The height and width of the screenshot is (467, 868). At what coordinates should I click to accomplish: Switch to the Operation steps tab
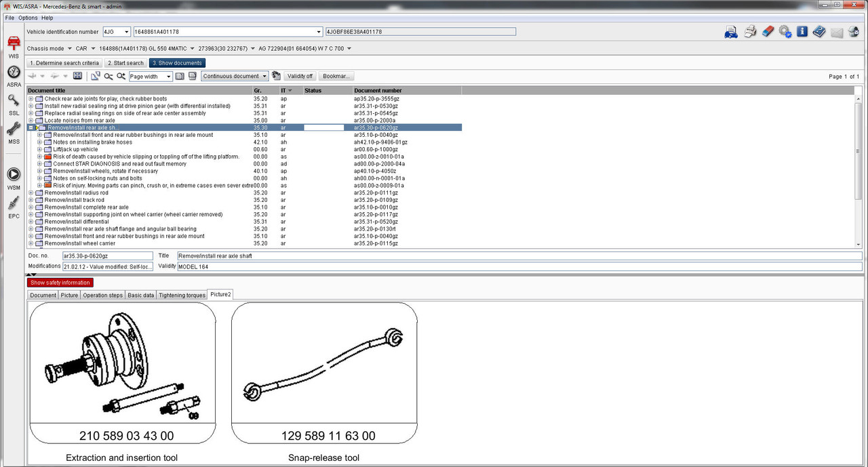pyautogui.click(x=103, y=295)
